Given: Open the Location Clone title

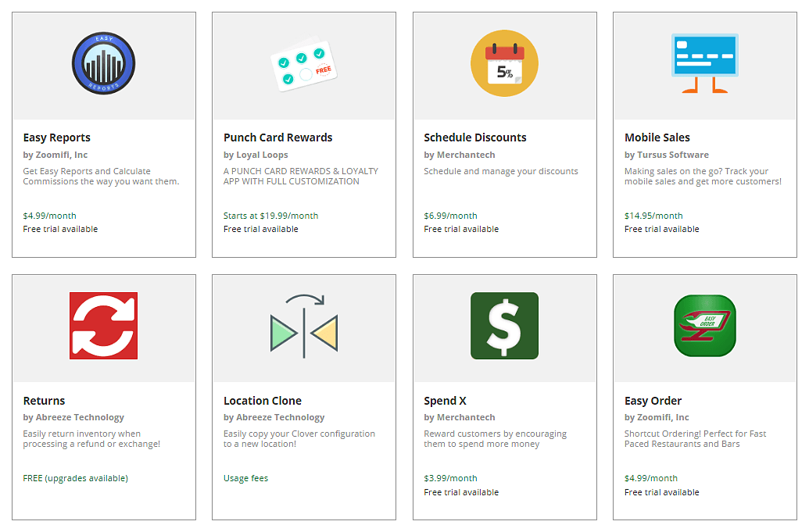Looking at the screenshot, I should (x=263, y=401).
